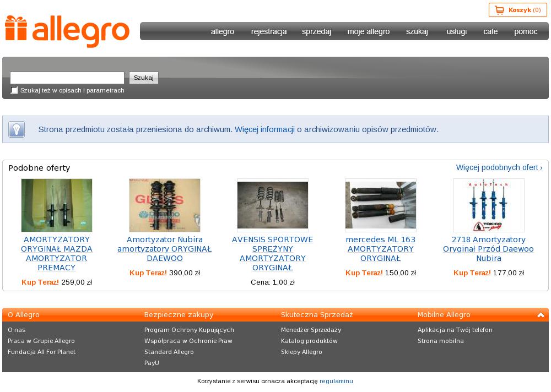This screenshot has width=551, height=392.
Task: Click the search text field
Action: [67, 78]
